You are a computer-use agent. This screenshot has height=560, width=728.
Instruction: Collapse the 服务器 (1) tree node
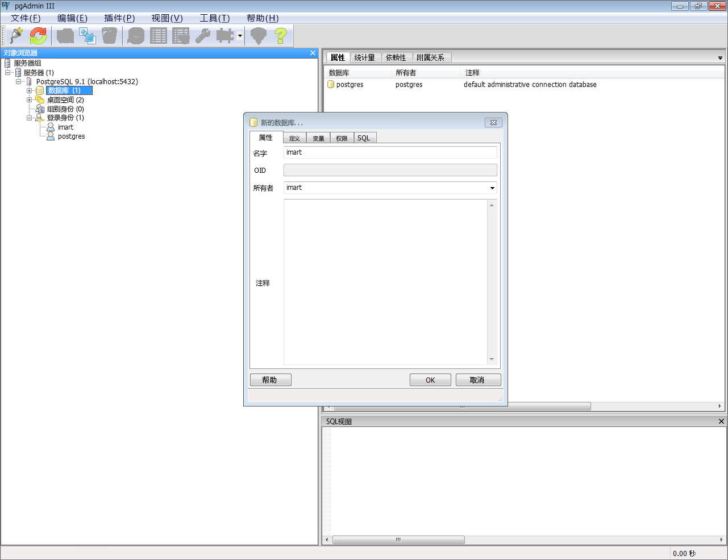point(8,72)
